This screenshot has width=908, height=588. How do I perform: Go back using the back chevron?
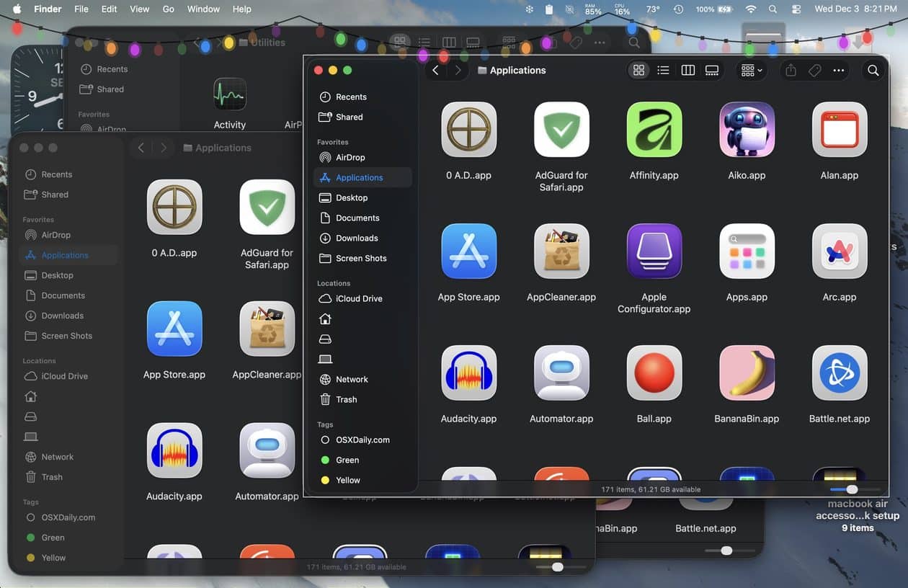click(435, 70)
